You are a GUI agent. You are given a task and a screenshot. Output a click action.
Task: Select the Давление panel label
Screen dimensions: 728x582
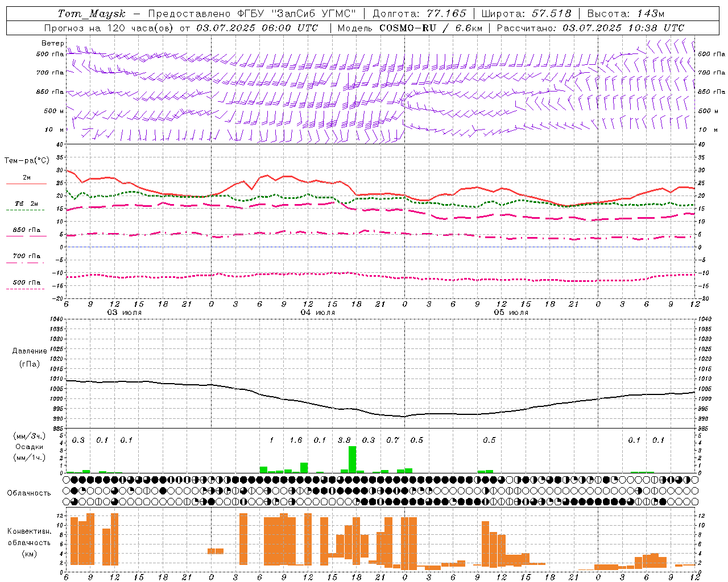30,351
